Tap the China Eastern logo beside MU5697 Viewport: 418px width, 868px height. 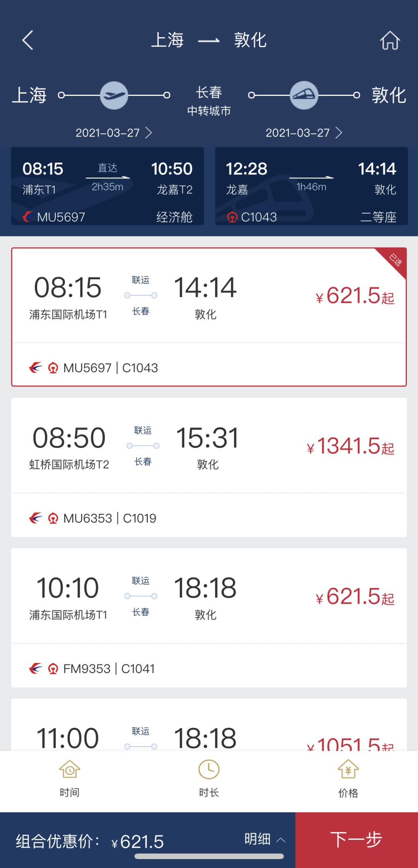click(27, 217)
